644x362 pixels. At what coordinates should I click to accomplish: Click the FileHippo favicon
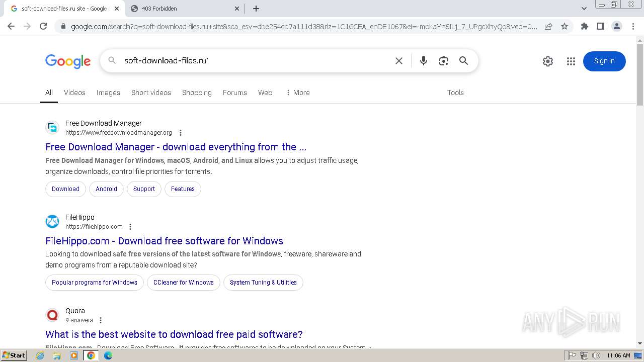pos(52,221)
